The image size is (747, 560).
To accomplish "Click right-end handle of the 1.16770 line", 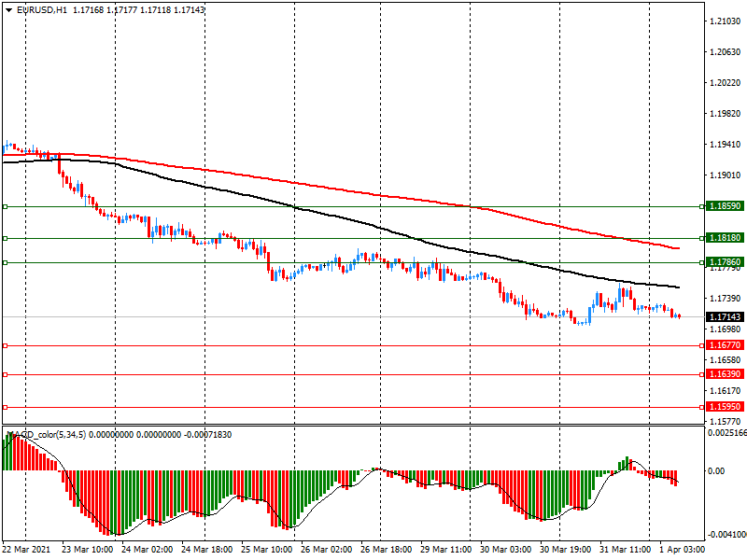I will [702, 345].
